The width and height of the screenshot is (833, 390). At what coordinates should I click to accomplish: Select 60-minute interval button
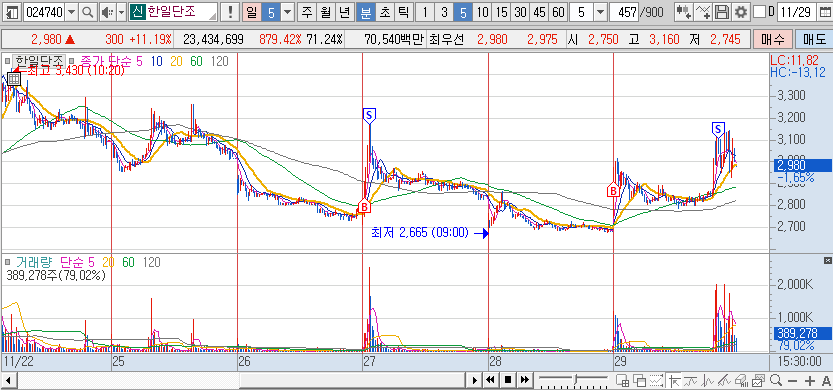pos(558,12)
